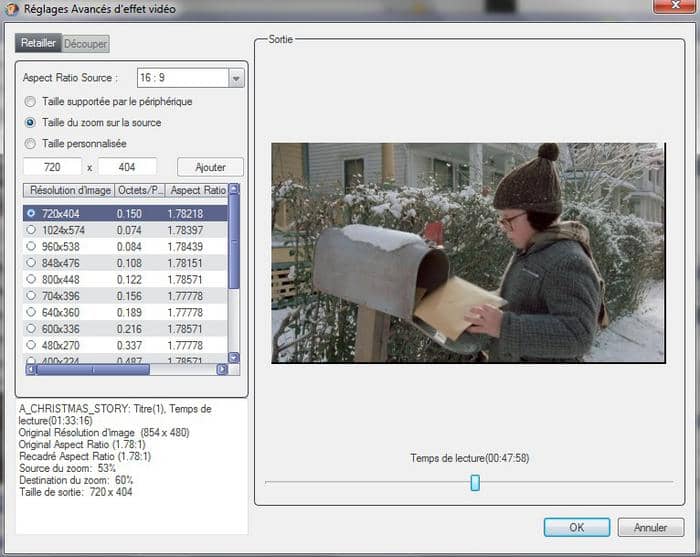
Task: Click the Temps de lecture slider handle
Action: click(475, 482)
